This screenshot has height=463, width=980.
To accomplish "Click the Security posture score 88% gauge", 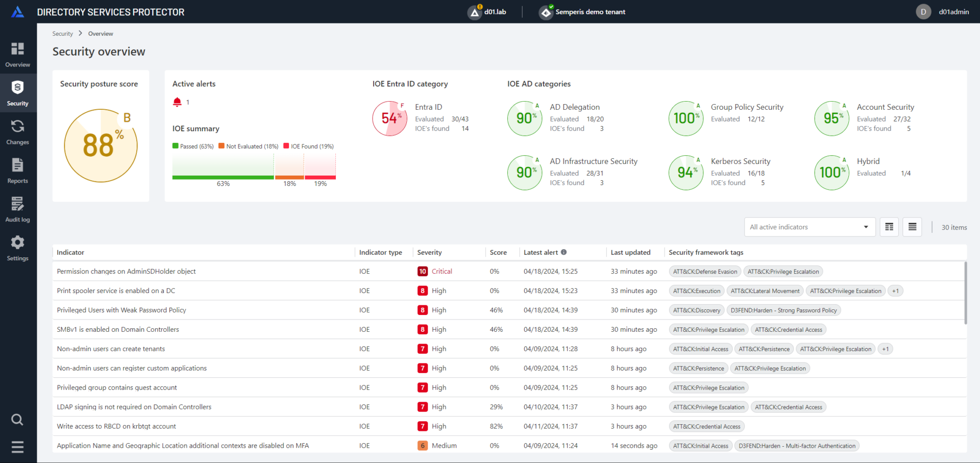I will point(101,145).
